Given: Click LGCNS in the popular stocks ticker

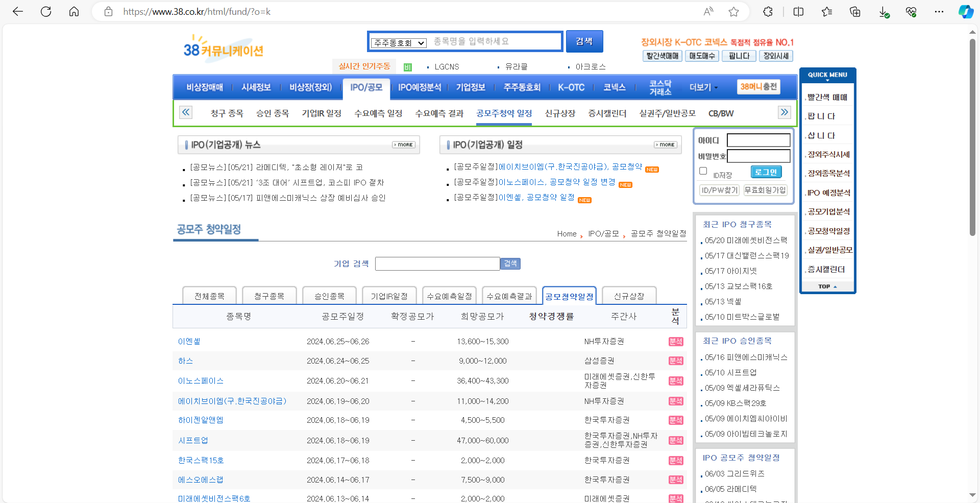Looking at the screenshot, I should [x=447, y=67].
